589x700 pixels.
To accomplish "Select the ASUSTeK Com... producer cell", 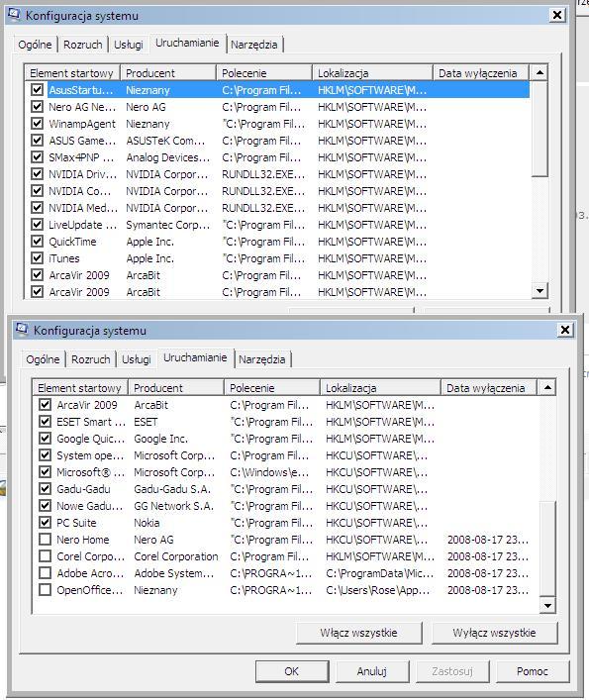I will 165,141.
